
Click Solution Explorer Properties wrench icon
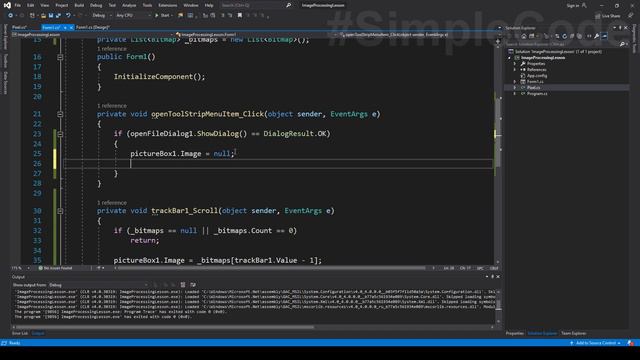[597, 36]
